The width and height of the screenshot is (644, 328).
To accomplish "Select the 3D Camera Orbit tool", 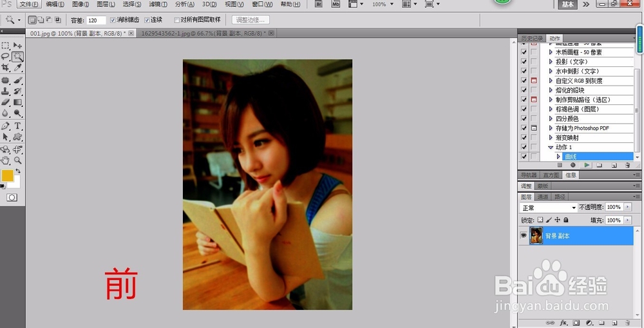I will pyautogui.click(x=17, y=150).
